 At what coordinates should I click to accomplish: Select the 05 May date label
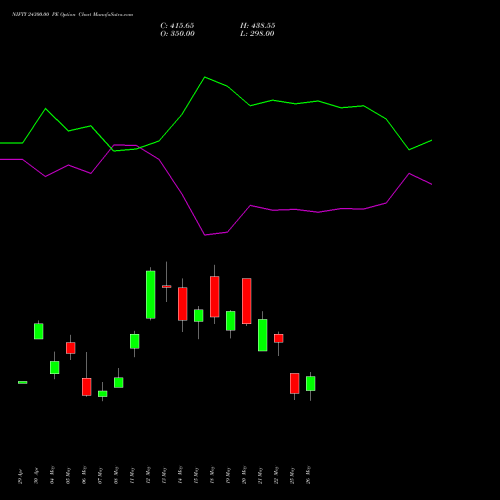tap(68, 475)
